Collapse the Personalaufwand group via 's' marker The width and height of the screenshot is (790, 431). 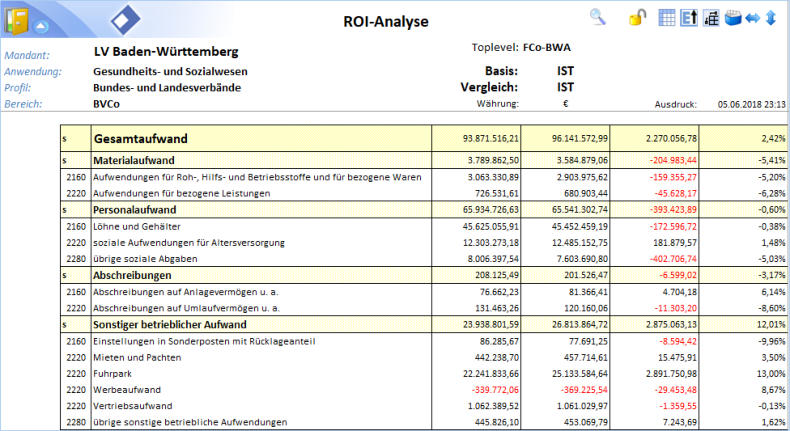(64, 211)
